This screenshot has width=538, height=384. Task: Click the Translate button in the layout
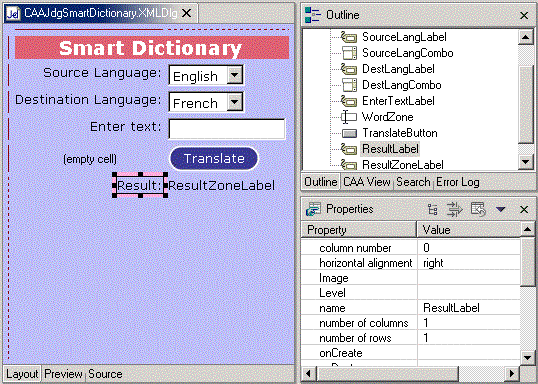click(214, 159)
